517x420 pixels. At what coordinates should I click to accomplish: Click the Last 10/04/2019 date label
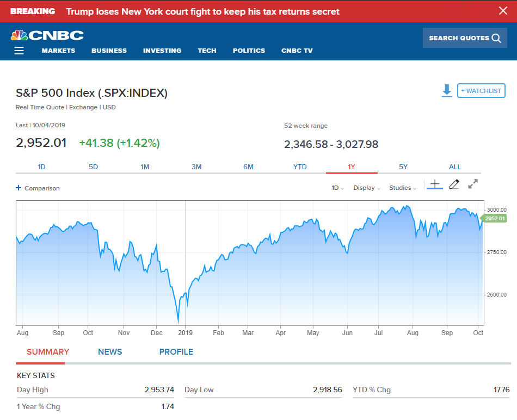(41, 125)
